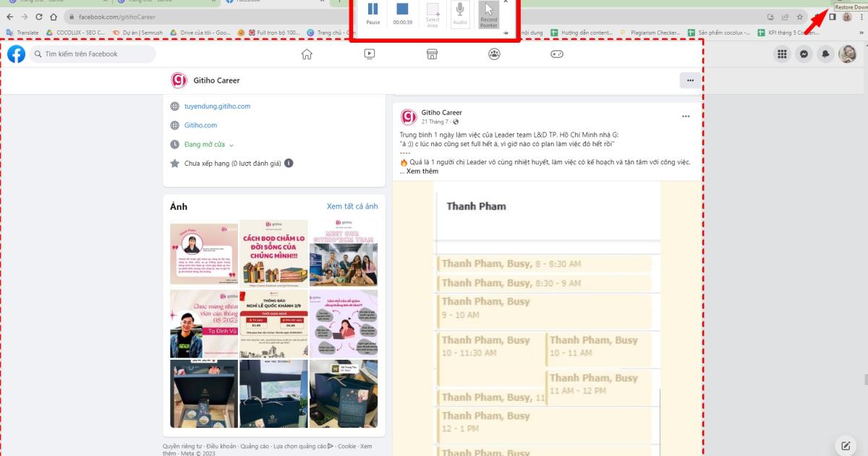The image size is (868, 456).
Task: Open Facebook notifications bell
Action: click(825, 54)
